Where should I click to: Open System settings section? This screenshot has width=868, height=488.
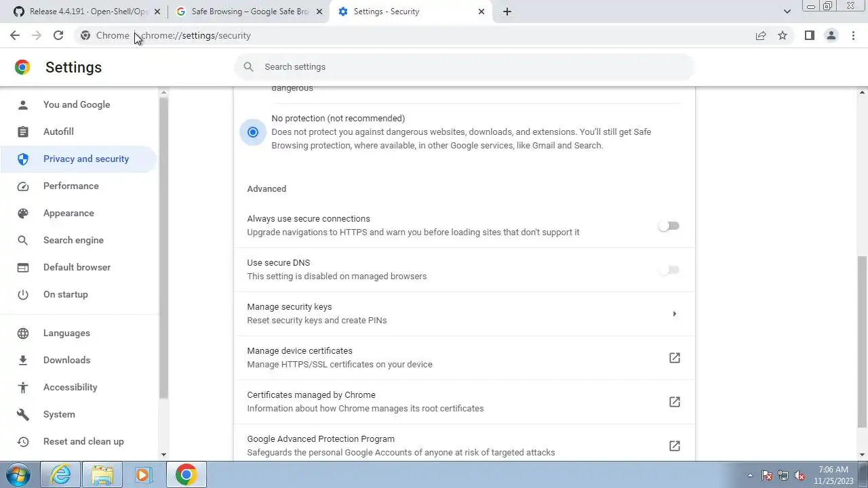point(79,414)
